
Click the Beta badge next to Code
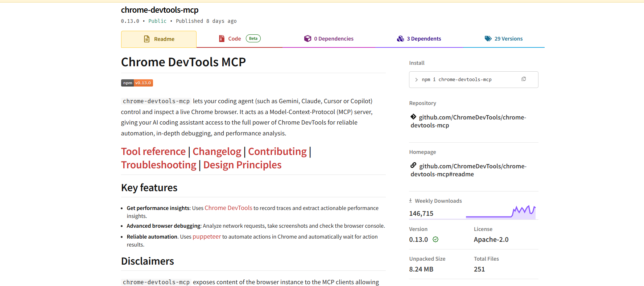click(253, 38)
